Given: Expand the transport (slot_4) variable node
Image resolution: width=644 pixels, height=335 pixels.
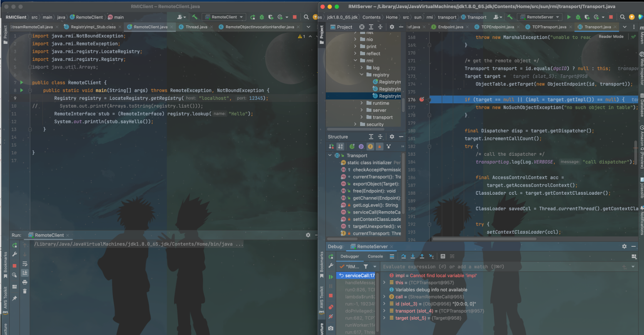Looking at the screenshot, I should point(384,311).
